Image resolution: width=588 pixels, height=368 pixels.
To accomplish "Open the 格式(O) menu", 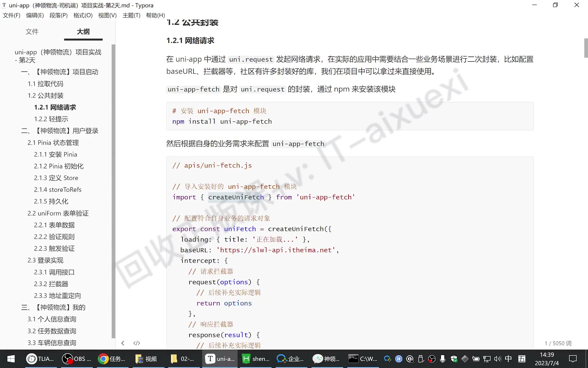I will point(83,15).
